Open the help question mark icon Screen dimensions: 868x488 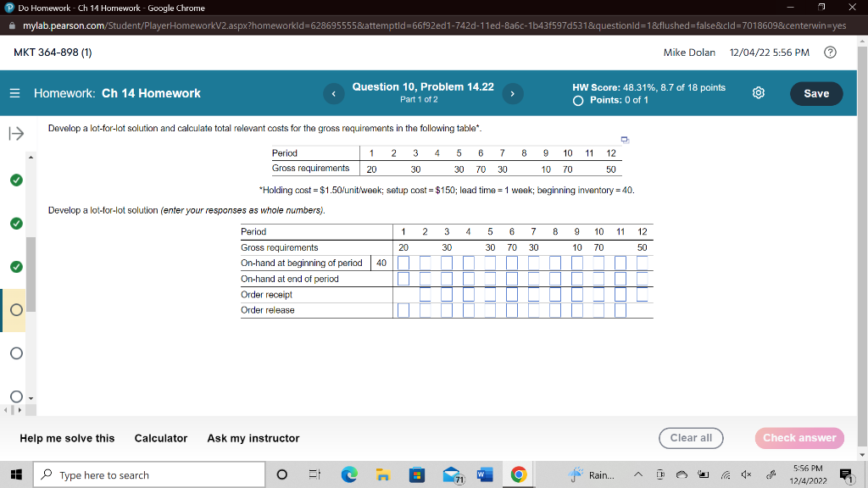pos(830,53)
